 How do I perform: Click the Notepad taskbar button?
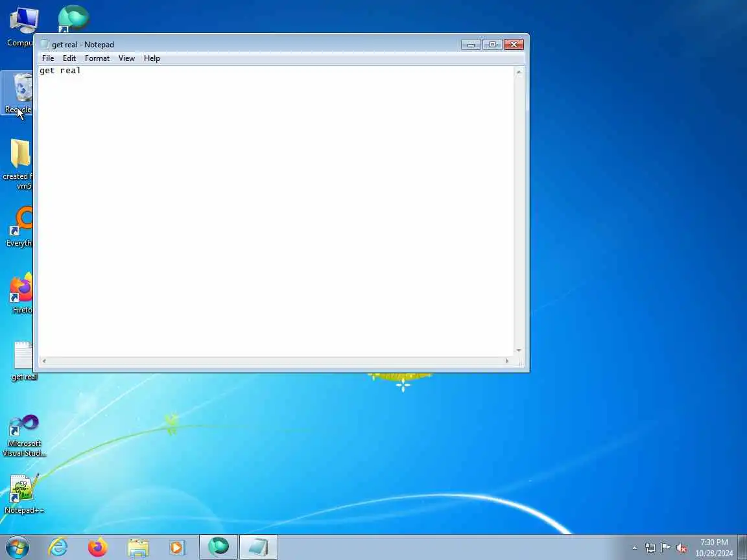pos(258,547)
